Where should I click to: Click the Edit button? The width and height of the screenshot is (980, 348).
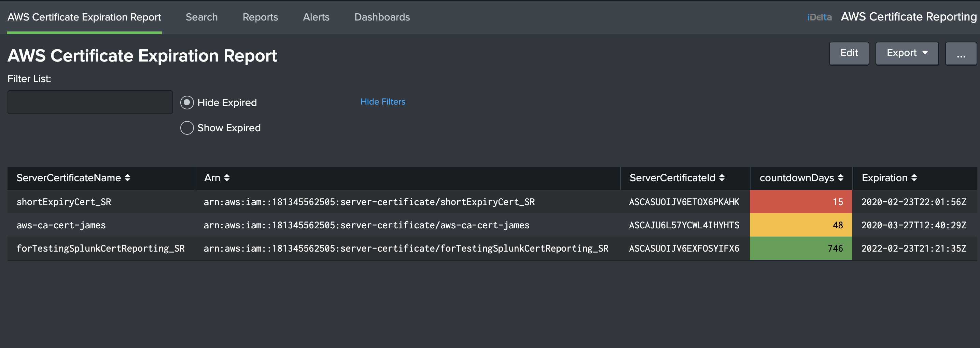pos(849,53)
